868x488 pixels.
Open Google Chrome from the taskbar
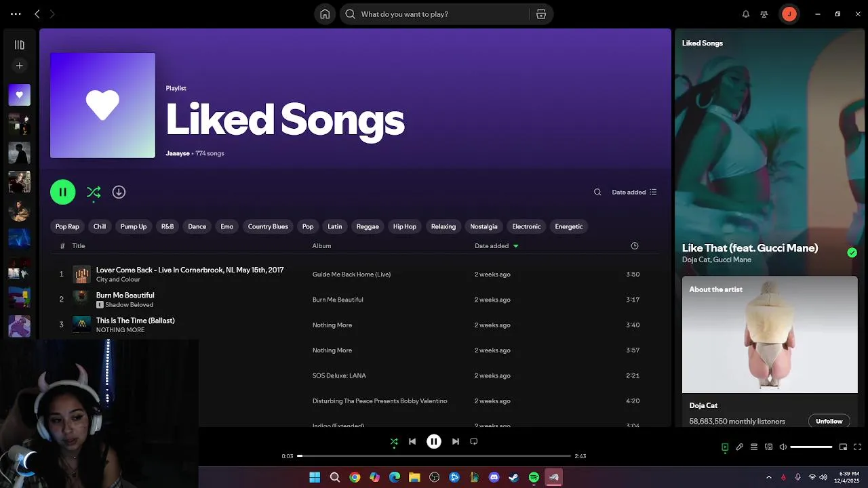tap(355, 477)
